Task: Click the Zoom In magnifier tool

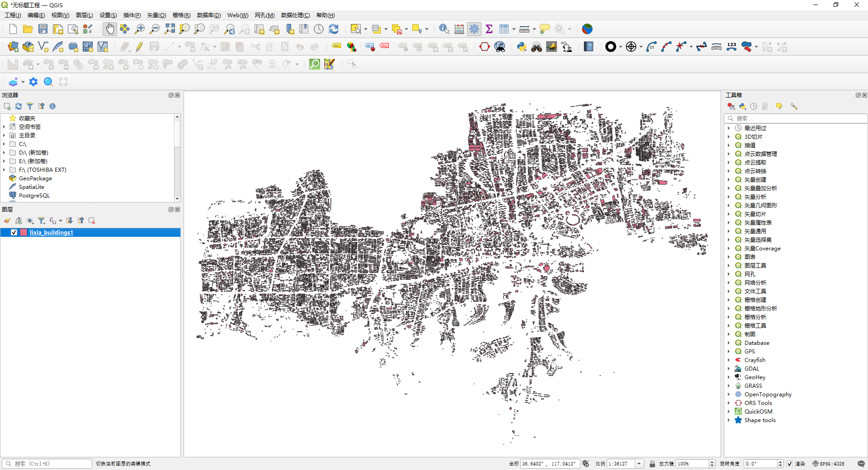Action: [x=140, y=29]
